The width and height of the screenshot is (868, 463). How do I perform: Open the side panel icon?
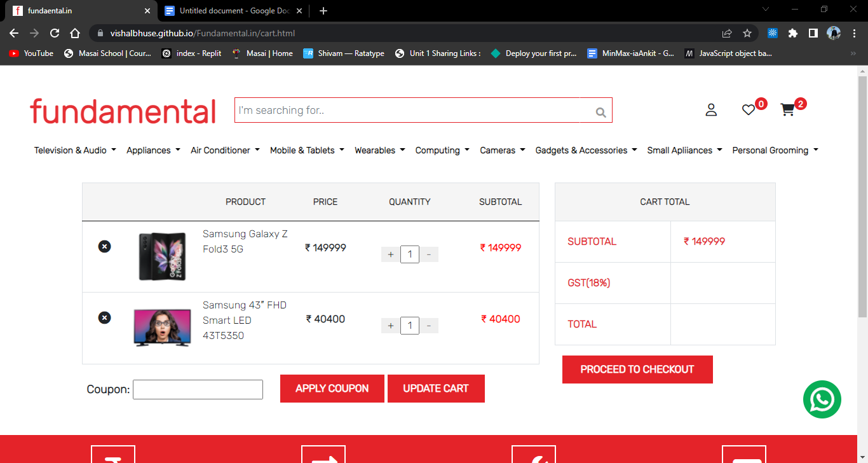pyautogui.click(x=813, y=33)
